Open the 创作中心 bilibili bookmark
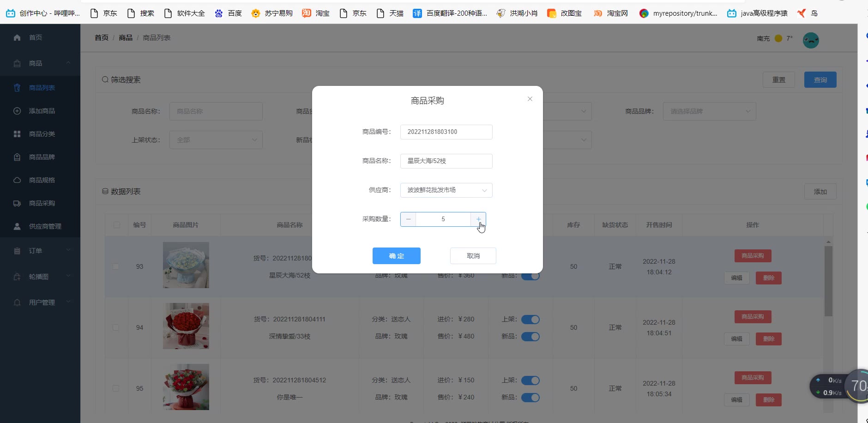Screen dimensions: 868x423 (43, 13)
